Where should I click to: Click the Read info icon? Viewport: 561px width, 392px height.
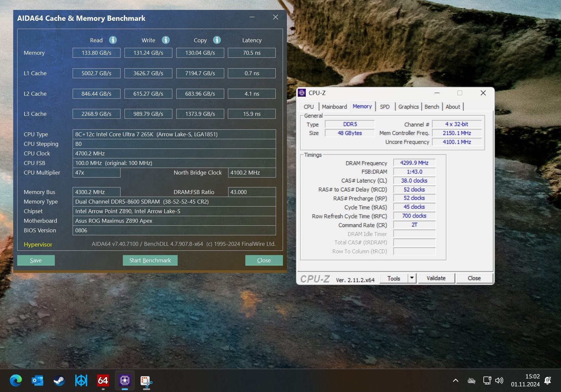[x=113, y=40]
